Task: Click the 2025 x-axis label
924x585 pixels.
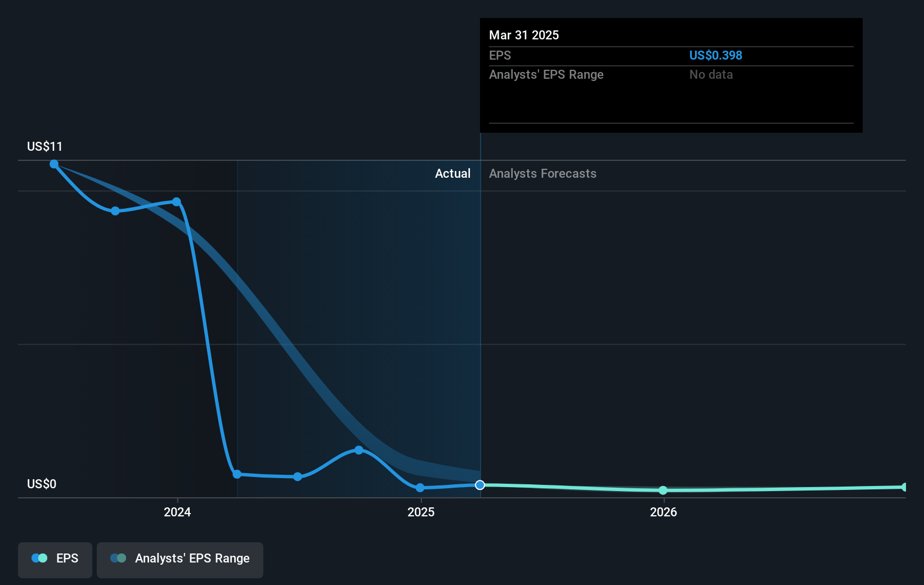Action: [421, 512]
